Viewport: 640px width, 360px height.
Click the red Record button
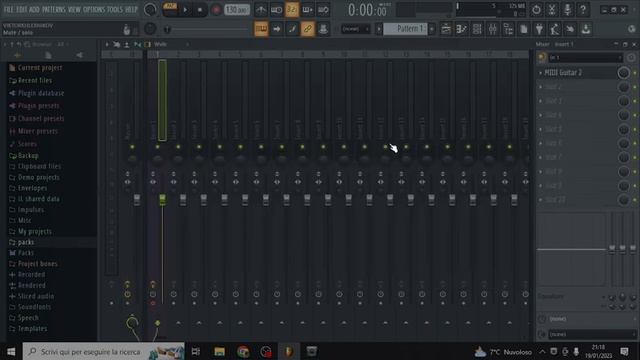click(216, 10)
